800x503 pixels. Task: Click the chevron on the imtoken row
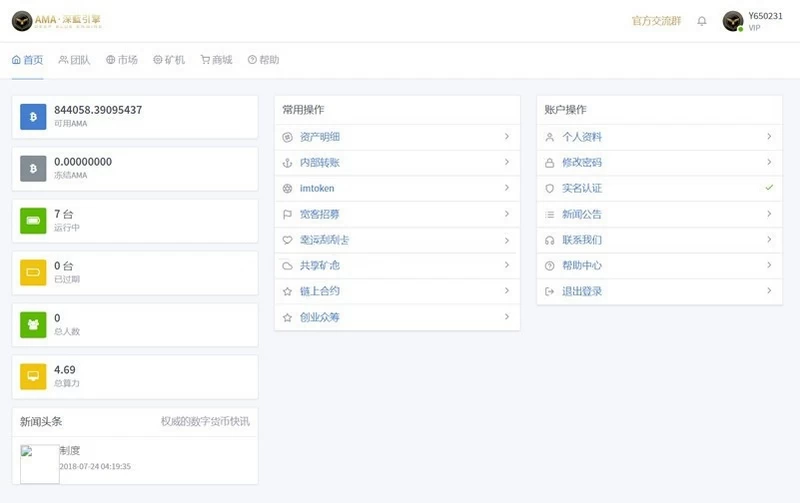pos(507,188)
